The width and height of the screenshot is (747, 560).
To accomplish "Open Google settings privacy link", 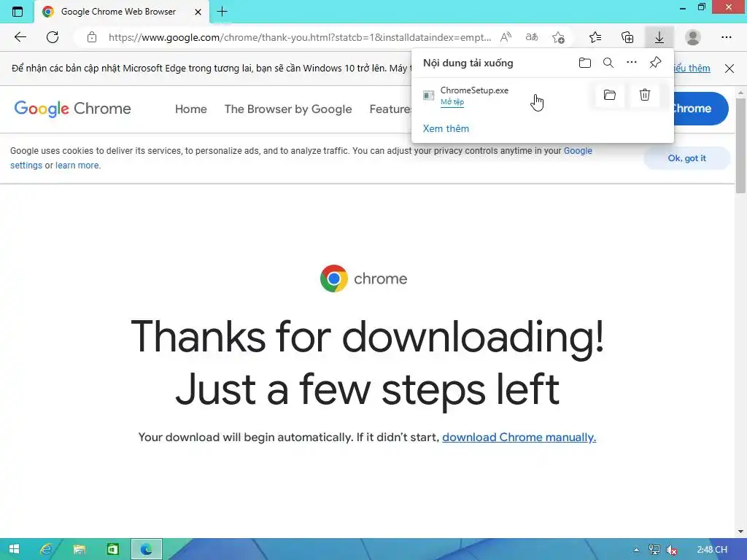I will 578,151.
